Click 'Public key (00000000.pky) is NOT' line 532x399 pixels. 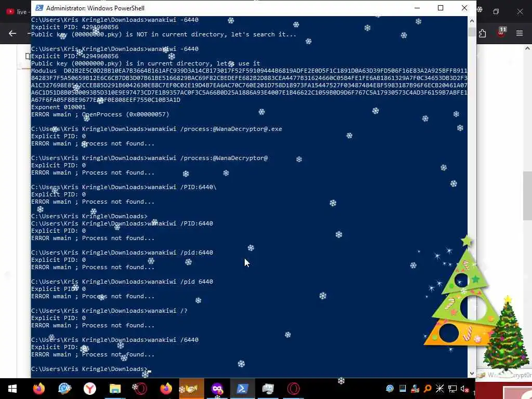164,34
